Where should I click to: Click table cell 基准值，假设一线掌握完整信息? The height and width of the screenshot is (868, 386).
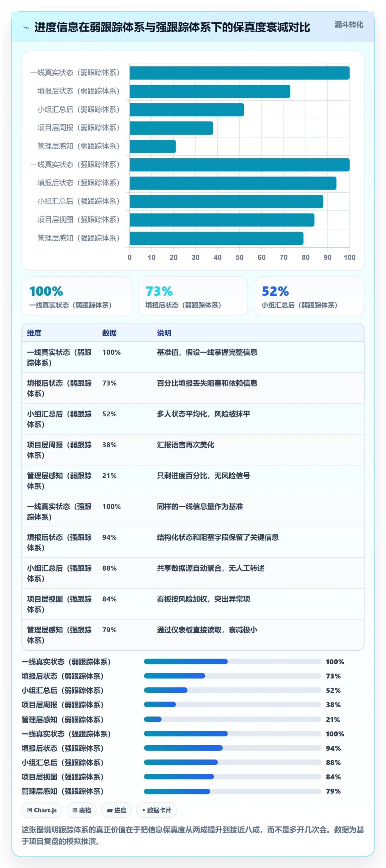tap(207, 352)
